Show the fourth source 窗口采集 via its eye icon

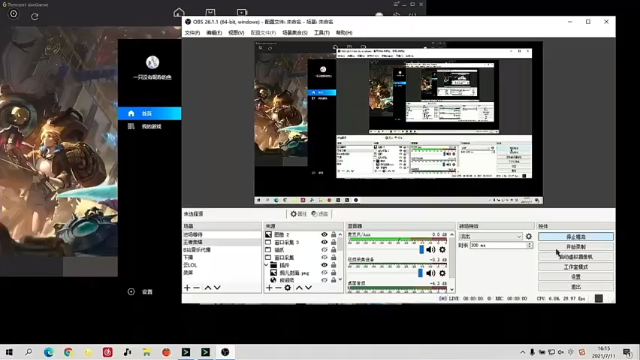tap(324, 258)
